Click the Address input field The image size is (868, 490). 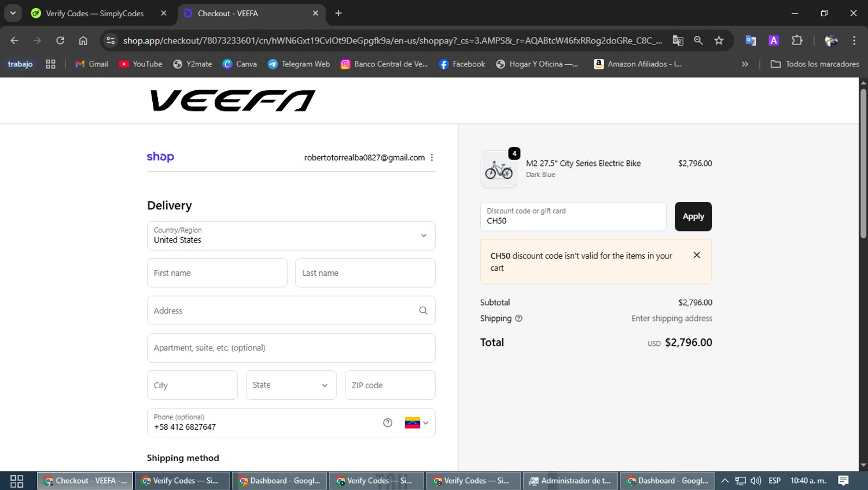pos(291,311)
